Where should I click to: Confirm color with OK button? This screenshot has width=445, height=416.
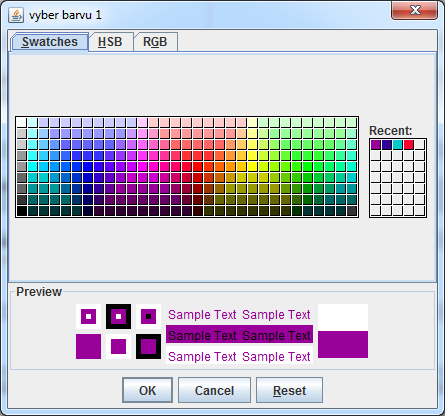147,390
